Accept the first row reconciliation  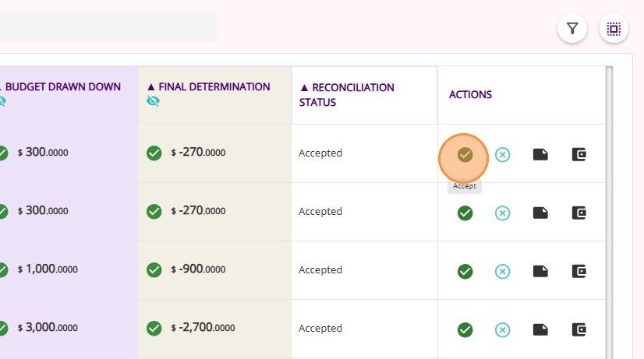(465, 154)
